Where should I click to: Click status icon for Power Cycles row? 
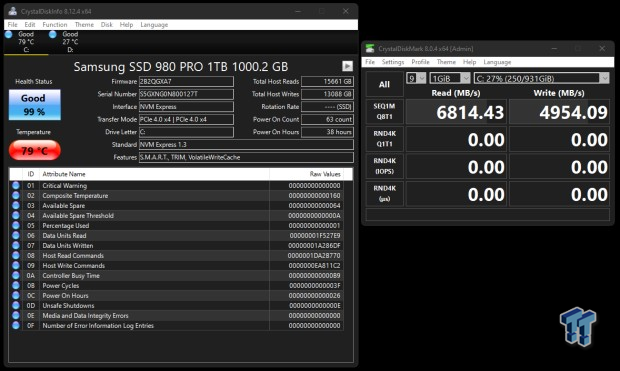coord(16,286)
